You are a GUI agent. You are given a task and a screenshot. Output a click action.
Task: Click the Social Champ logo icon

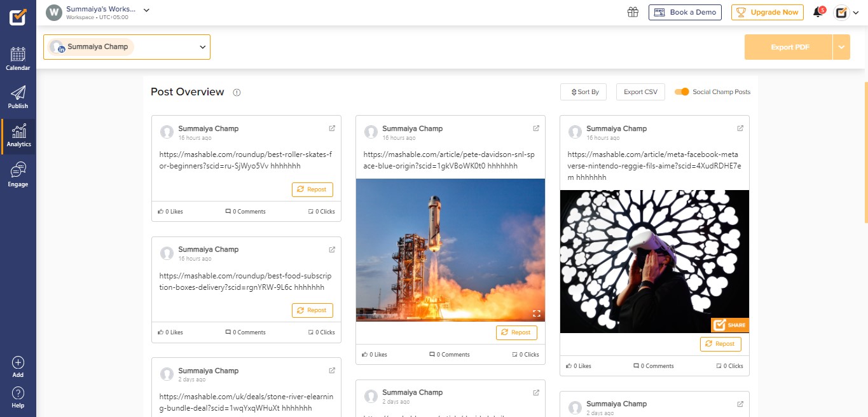coord(18,17)
